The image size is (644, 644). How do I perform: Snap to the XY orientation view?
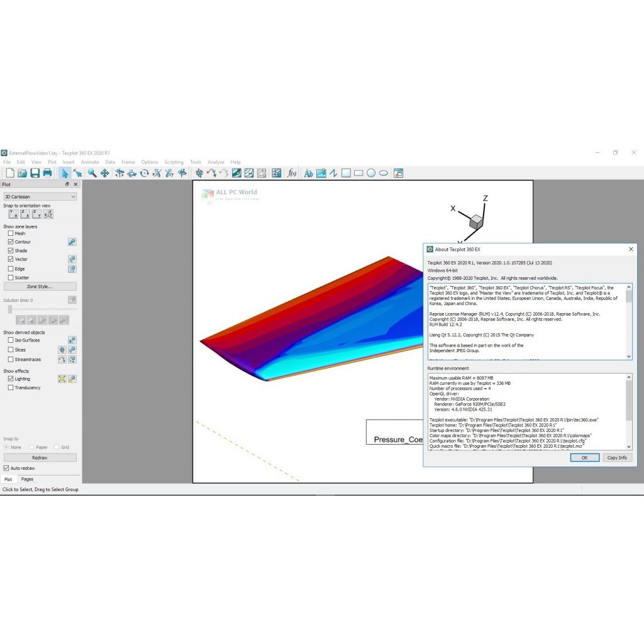13,214
